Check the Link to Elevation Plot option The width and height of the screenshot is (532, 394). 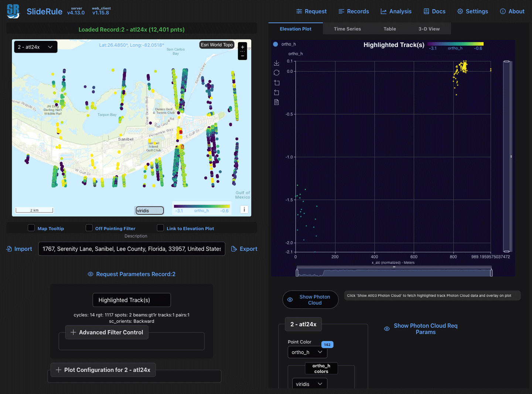160,228
